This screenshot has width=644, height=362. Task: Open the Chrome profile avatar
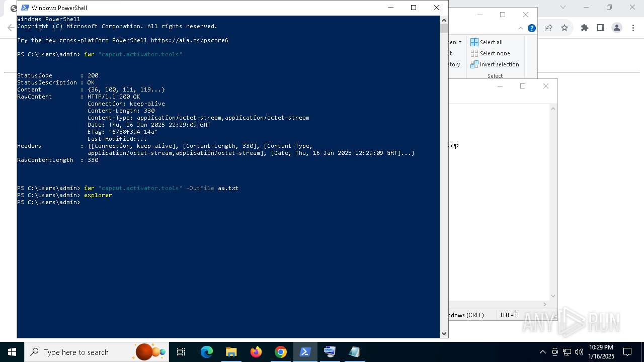[617, 28]
